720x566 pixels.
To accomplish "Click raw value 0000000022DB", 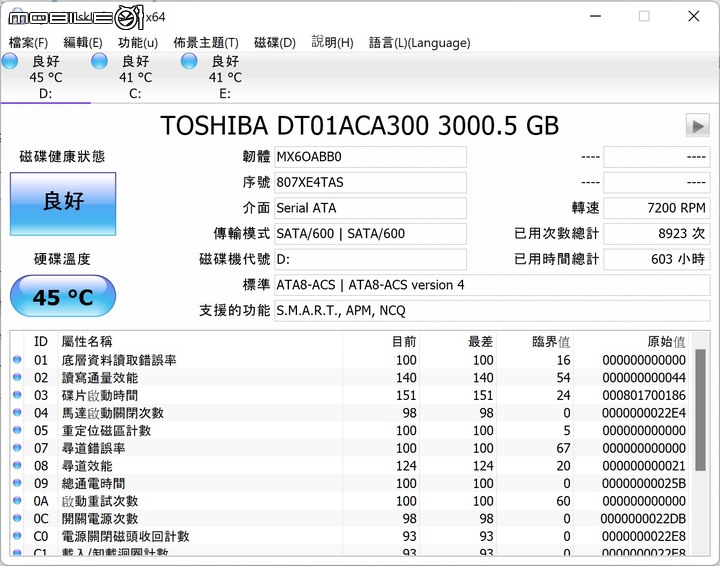I will coord(643,519).
